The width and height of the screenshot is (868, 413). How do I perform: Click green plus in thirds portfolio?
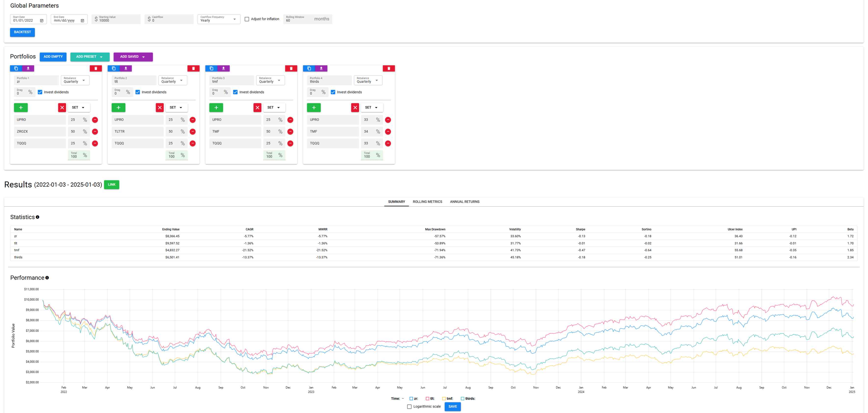pyautogui.click(x=313, y=108)
